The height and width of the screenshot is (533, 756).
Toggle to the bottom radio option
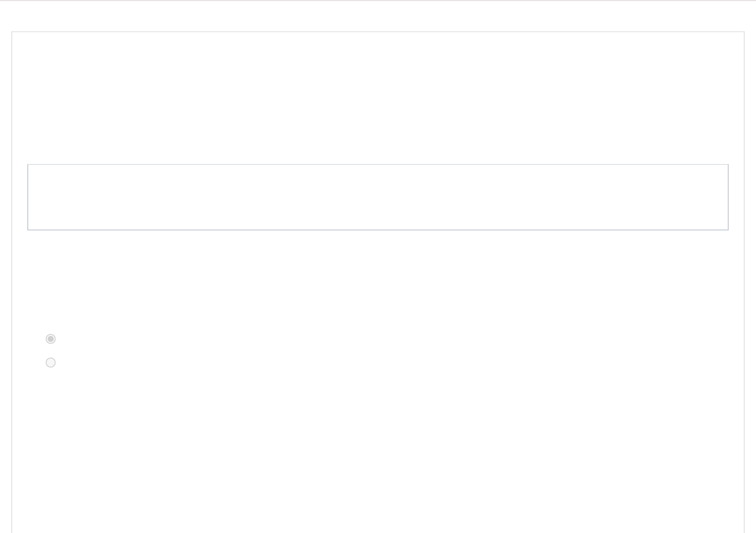(x=50, y=363)
